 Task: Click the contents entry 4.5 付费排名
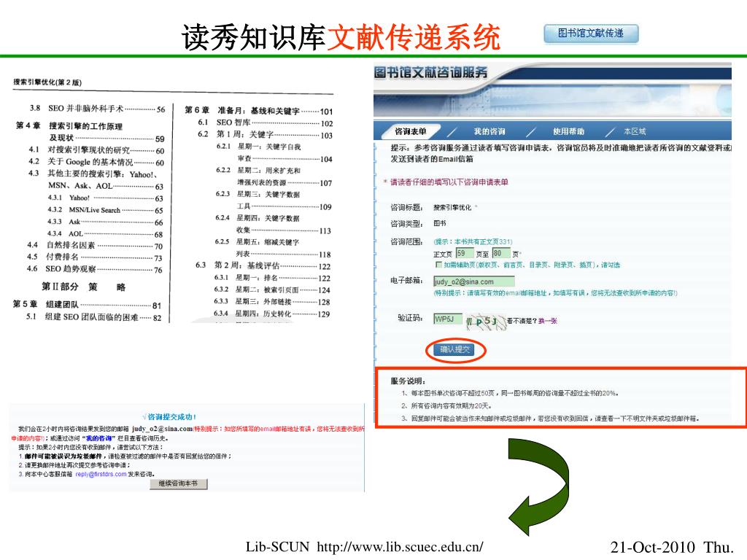(95, 257)
